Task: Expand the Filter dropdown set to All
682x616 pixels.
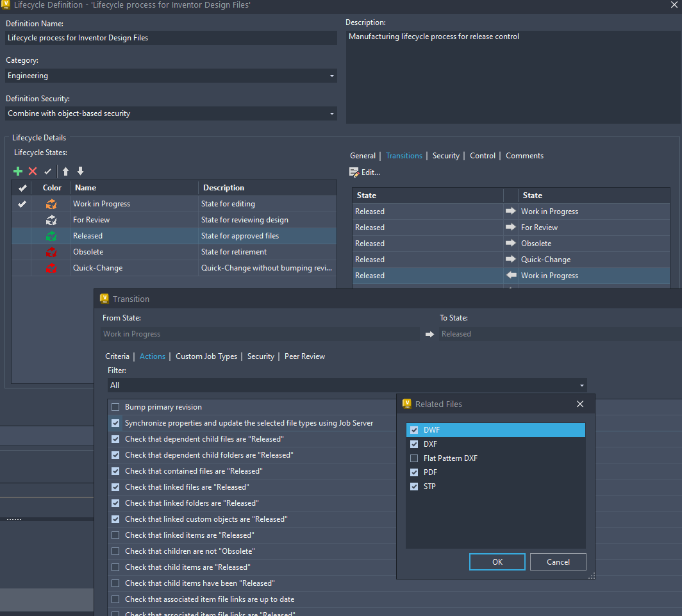Action: coord(581,385)
